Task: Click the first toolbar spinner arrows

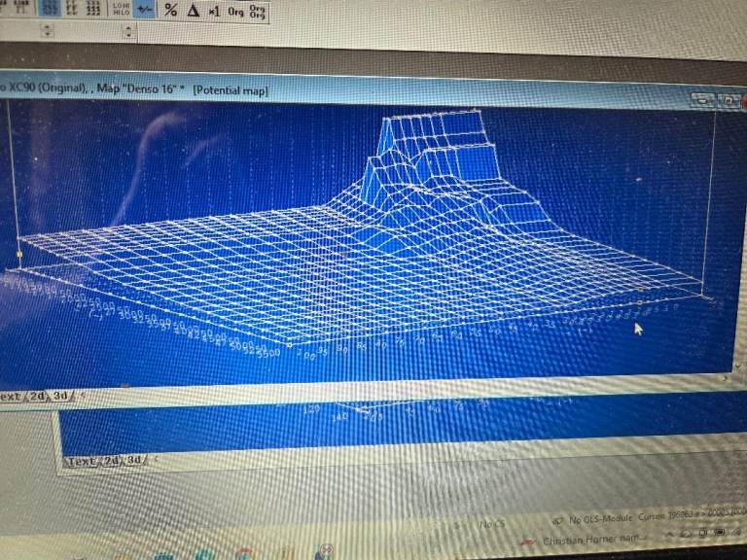Action: click(x=49, y=31)
